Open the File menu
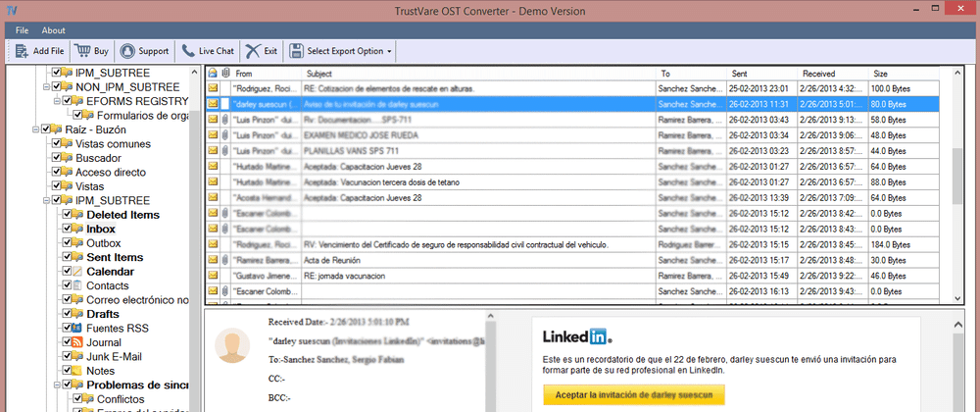 point(22,30)
